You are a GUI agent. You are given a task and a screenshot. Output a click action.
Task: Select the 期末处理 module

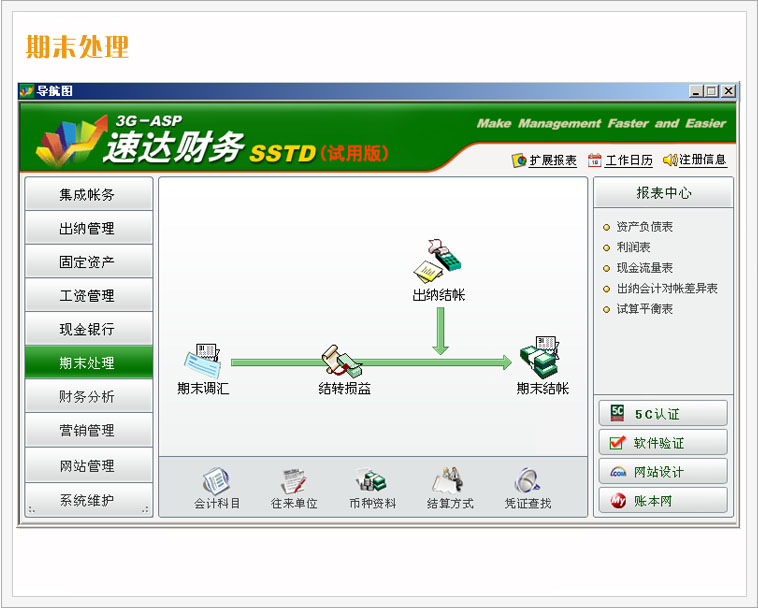pyautogui.click(x=89, y=362)
